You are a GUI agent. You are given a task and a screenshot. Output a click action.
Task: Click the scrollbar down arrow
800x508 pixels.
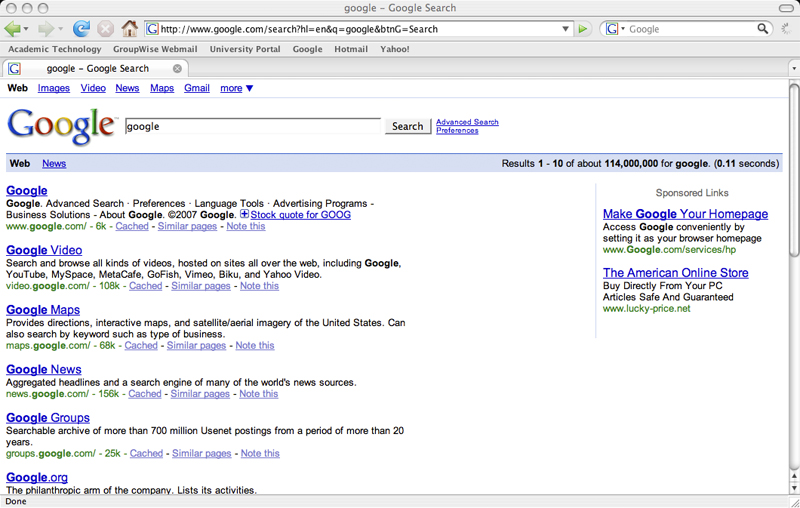[x=794, y=489]
